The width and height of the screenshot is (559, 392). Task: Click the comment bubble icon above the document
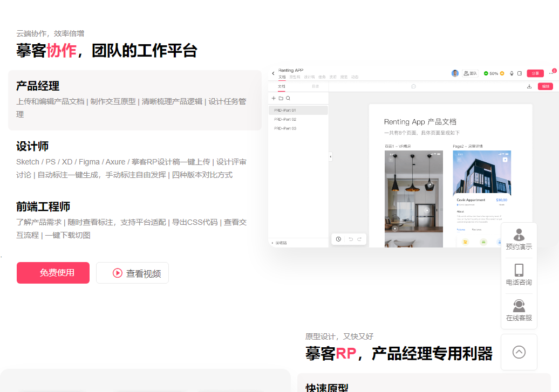[413, 86]
